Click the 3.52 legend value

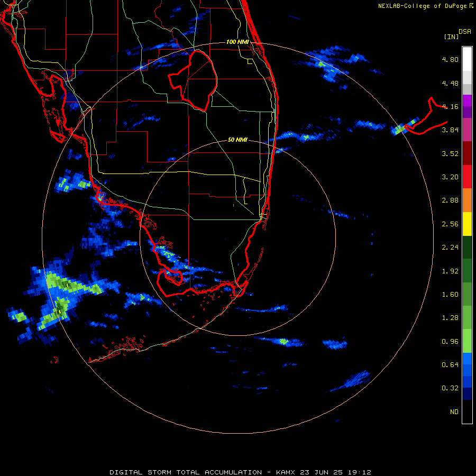[x=450, y=153]
